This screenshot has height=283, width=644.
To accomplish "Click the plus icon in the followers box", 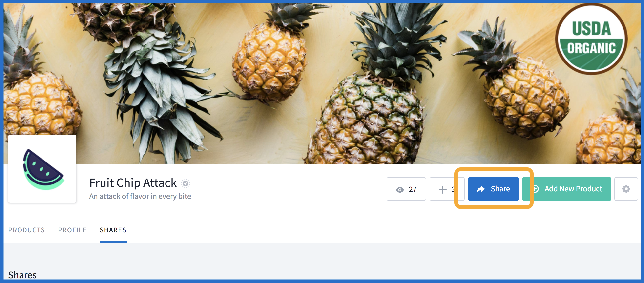I will tap(442, 189).
